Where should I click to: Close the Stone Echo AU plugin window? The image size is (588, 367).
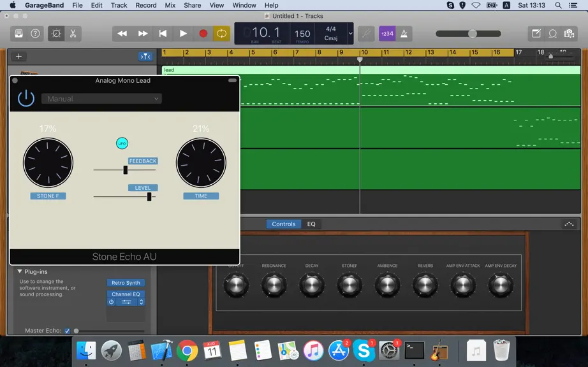pyautogui.click(x=15, y=80)
